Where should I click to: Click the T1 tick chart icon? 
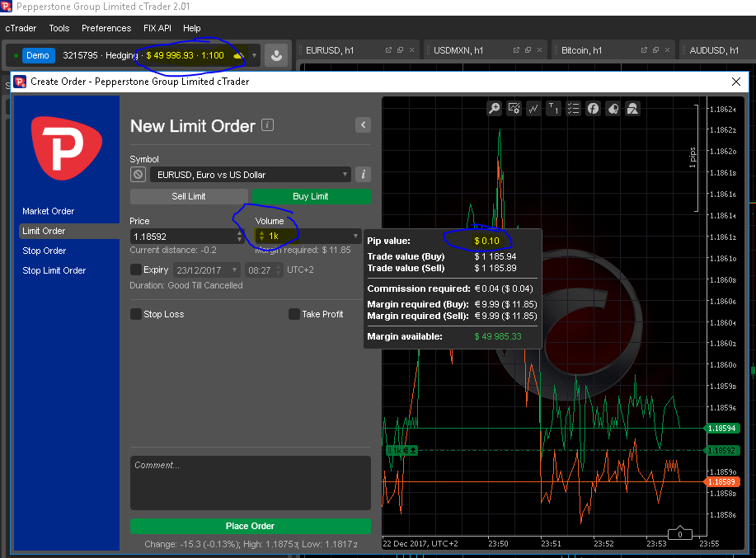[x=553, y=109]
